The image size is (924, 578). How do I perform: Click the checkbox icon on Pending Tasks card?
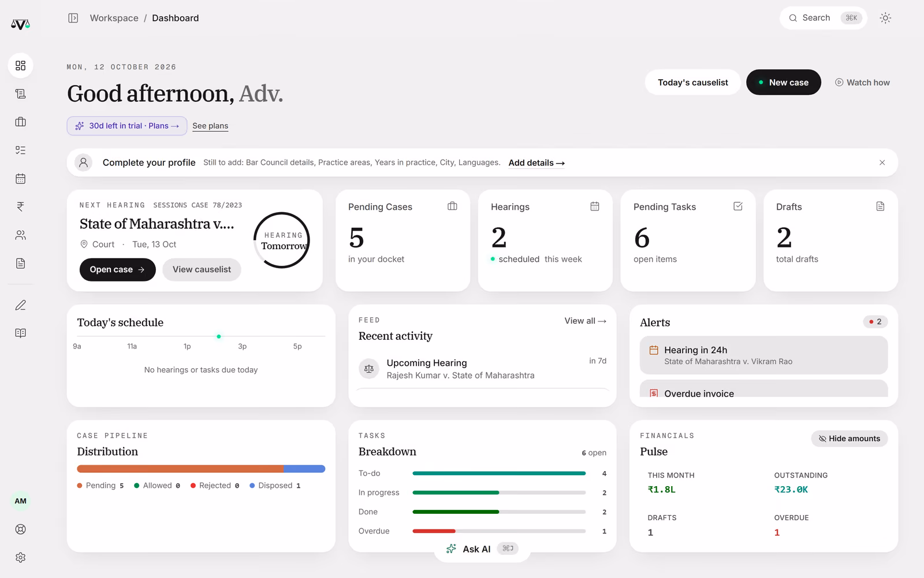point(737,206)
